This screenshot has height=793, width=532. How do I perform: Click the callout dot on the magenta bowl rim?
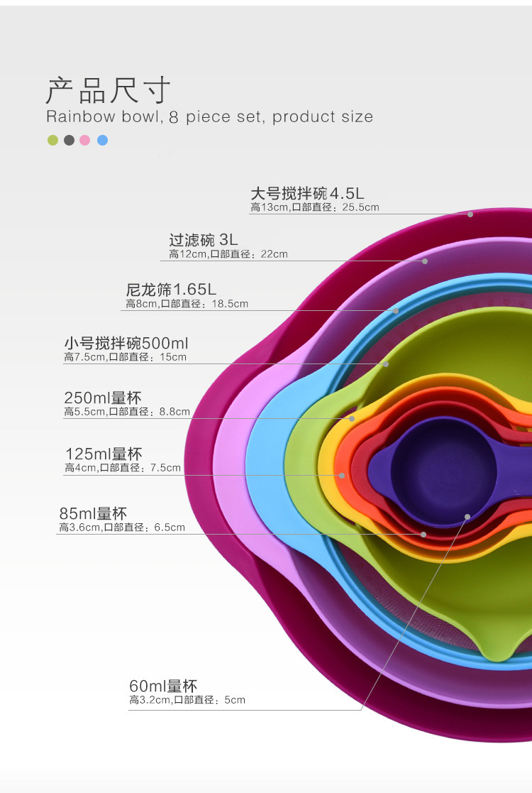click(470, 214)
